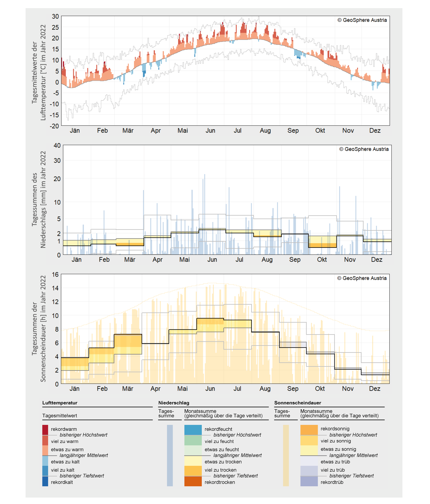The height and width of the screenshot is (504, 430).
Task: Click the rekordtrocken orange swatch
Action: coord(193,481)
